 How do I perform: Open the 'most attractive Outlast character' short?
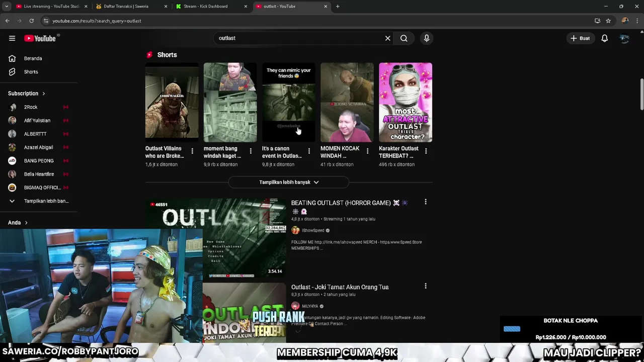pyautogui.click(x=405, y=102)
